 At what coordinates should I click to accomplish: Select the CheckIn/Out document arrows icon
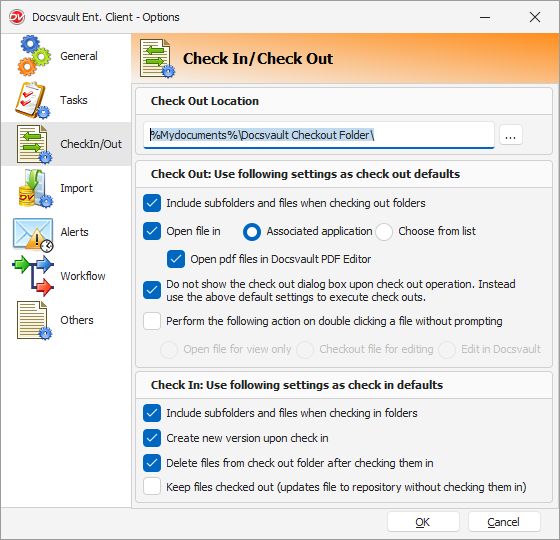34,144
